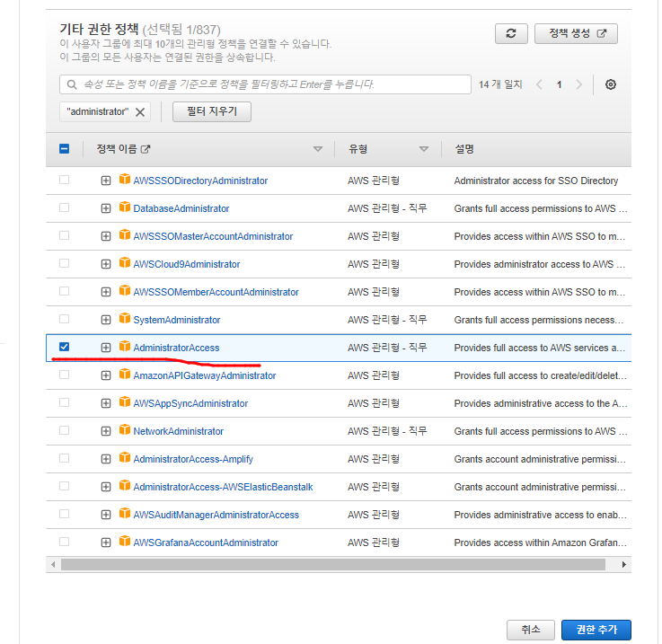This screenshot has width=662, height=644.
Task: Click "Administrator access for SSO Directory" description
Action: pyautogui.click(x=535, y=181)
